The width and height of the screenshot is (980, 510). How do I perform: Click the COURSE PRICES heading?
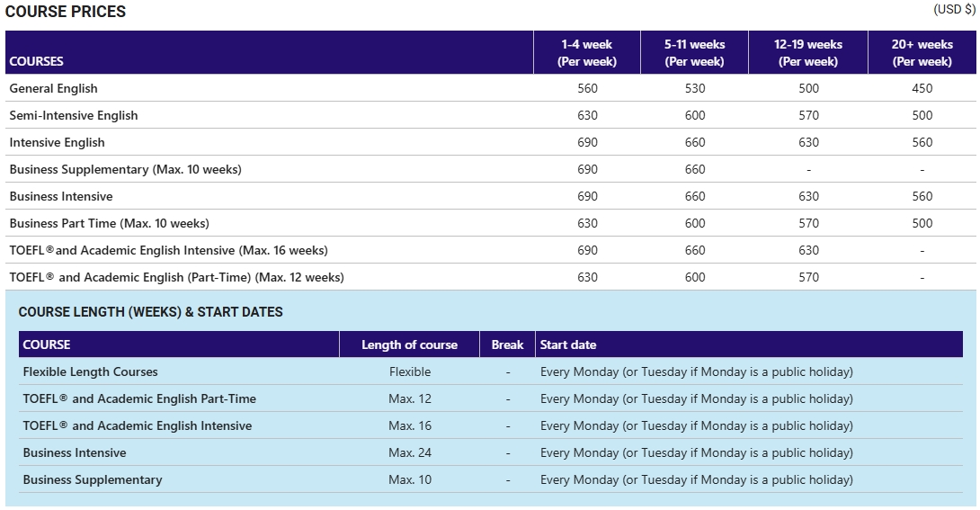[66, 12]
